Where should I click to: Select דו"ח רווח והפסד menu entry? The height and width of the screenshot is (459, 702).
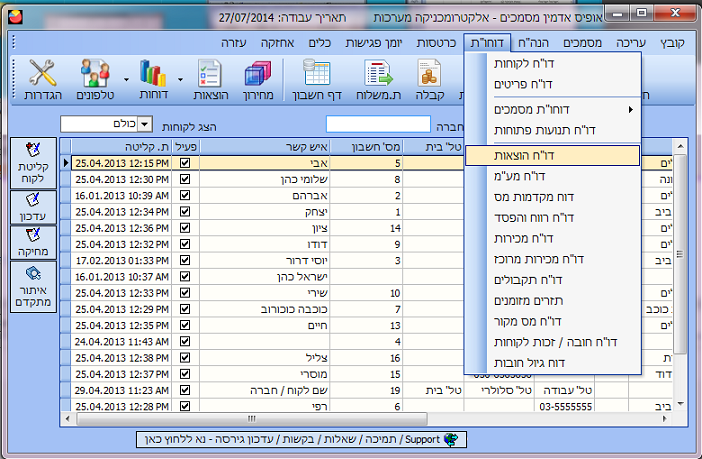click(552, 218)
